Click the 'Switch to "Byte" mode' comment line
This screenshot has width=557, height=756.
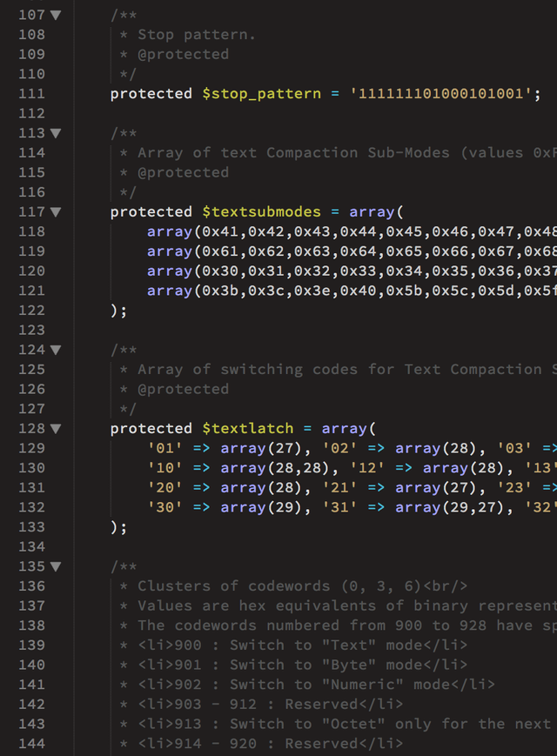pos(302,665)
